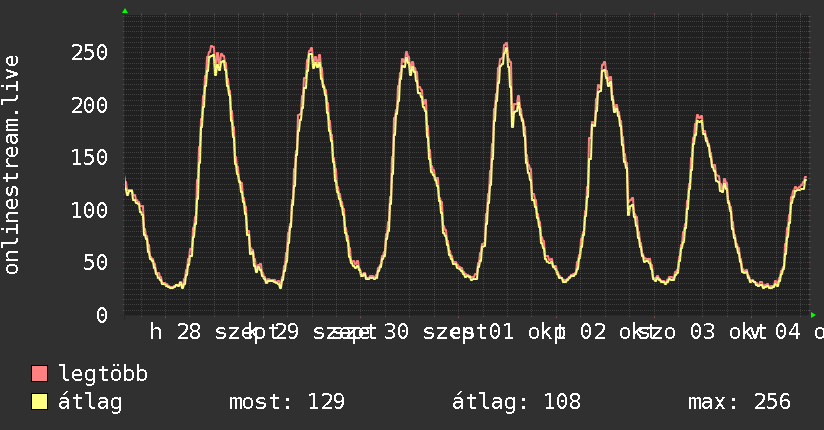Click the 100 y-axis tick label
The width and height of the screenshot is (824, 430).
click(89, 210)
